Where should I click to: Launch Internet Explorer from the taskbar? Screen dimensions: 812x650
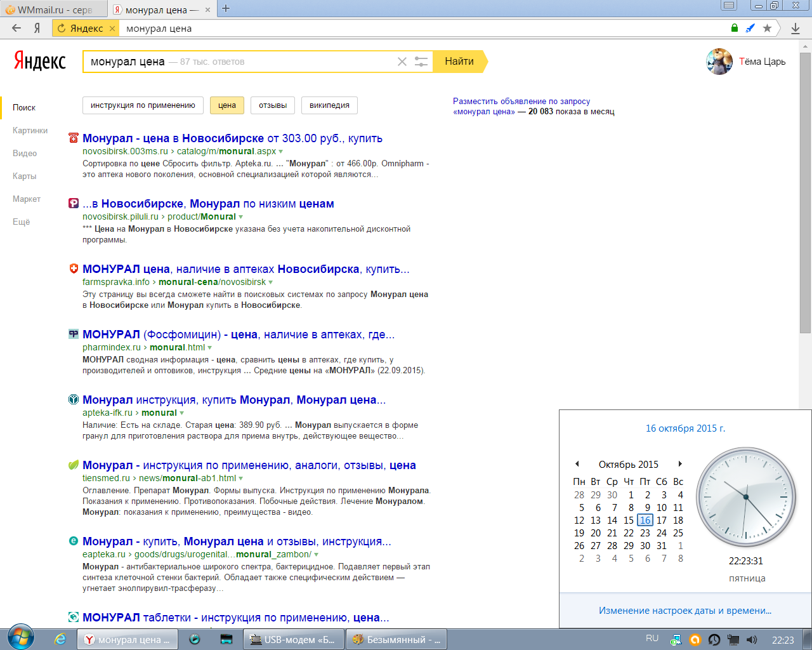coord(60,639)
